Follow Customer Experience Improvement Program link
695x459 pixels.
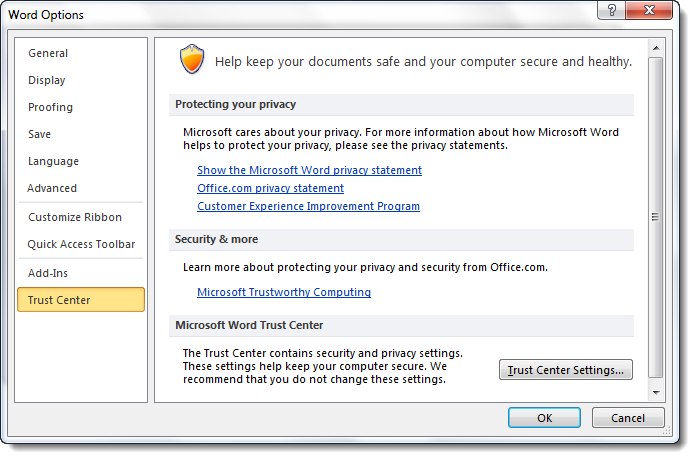point(308,206)
